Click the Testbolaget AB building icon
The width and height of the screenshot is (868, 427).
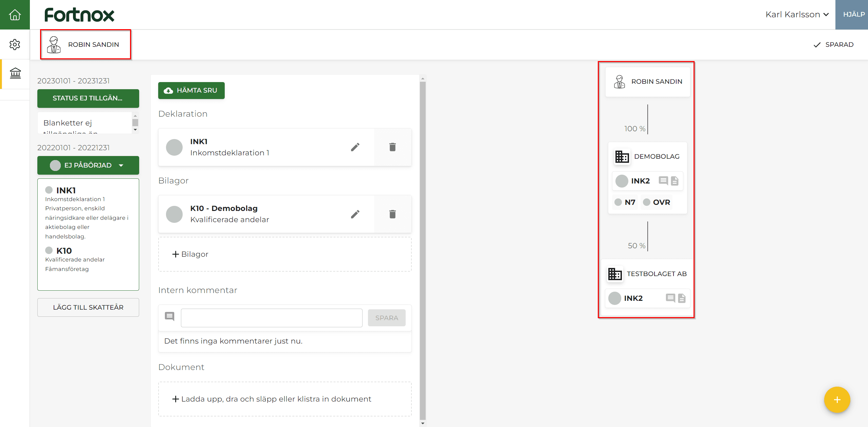tap(615, 274)
